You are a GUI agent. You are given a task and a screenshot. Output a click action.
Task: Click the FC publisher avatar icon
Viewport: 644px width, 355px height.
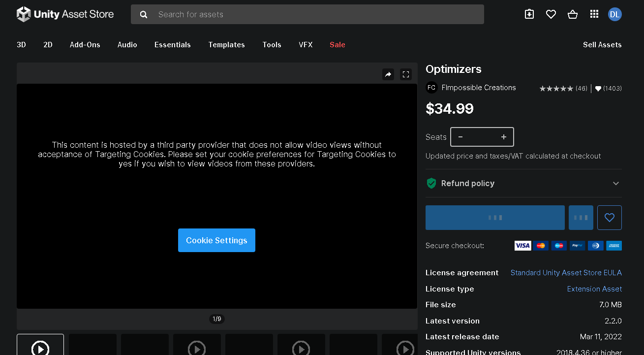pos(431,88)
